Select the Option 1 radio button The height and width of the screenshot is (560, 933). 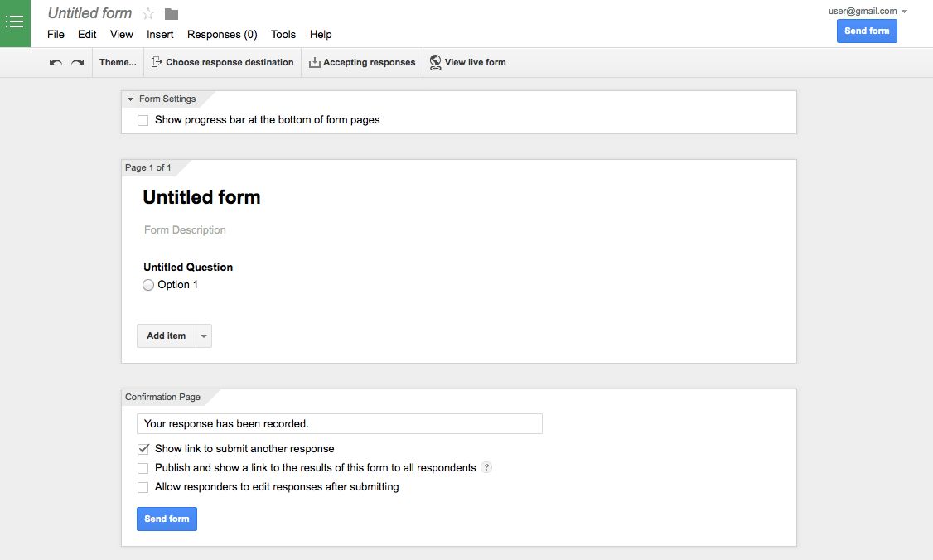pyautogui.click(x=148, y=285)
